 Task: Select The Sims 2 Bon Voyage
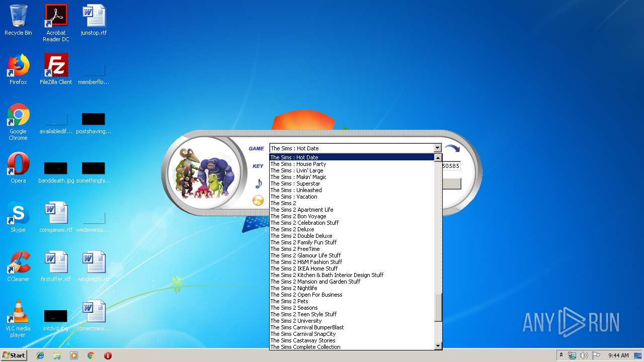[352, 216]
